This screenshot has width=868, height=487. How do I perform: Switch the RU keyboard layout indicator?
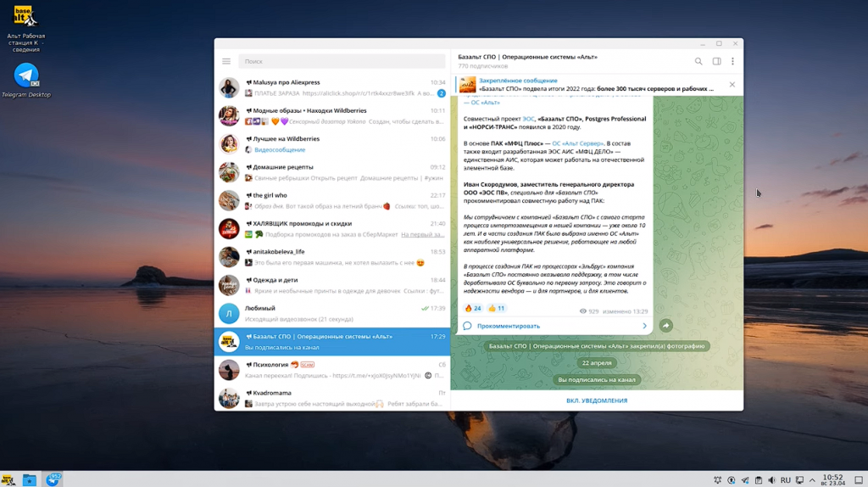pos(786,480)
